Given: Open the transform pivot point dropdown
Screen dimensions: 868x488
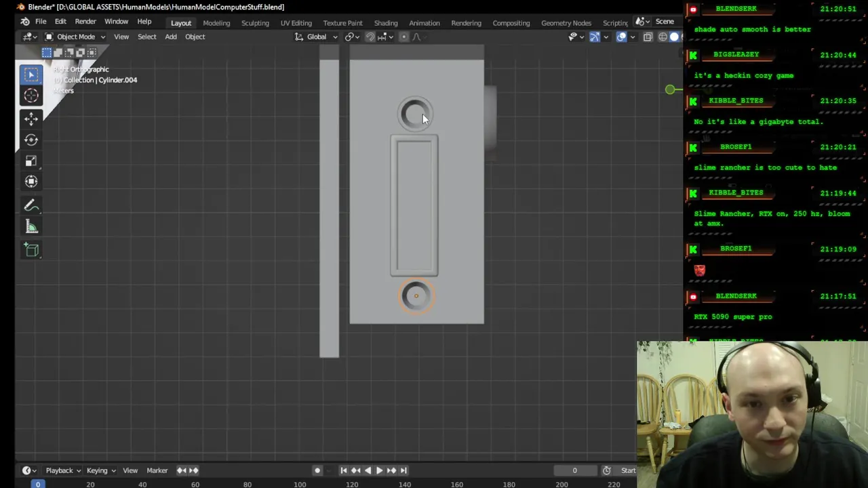Looking at the screenshot, I should tap(353, 37).
